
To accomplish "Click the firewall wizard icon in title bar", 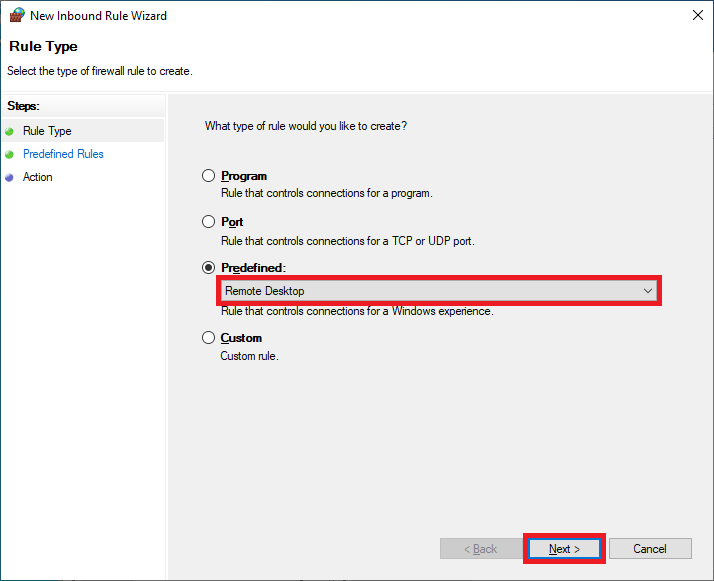I will pyautogui.click(x=17, y=15).
